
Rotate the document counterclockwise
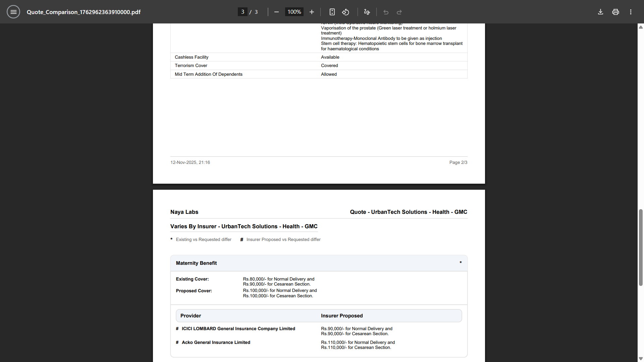(x=345, y=12)
